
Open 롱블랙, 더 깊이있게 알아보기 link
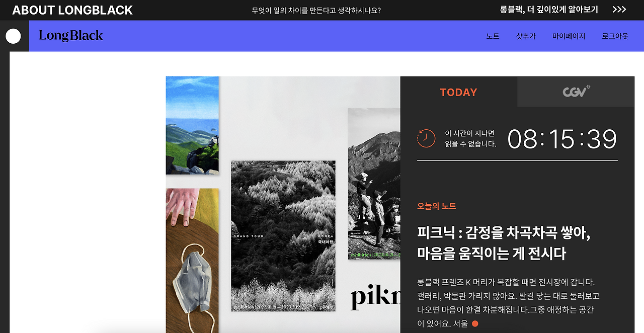click(x=549, y=10)
